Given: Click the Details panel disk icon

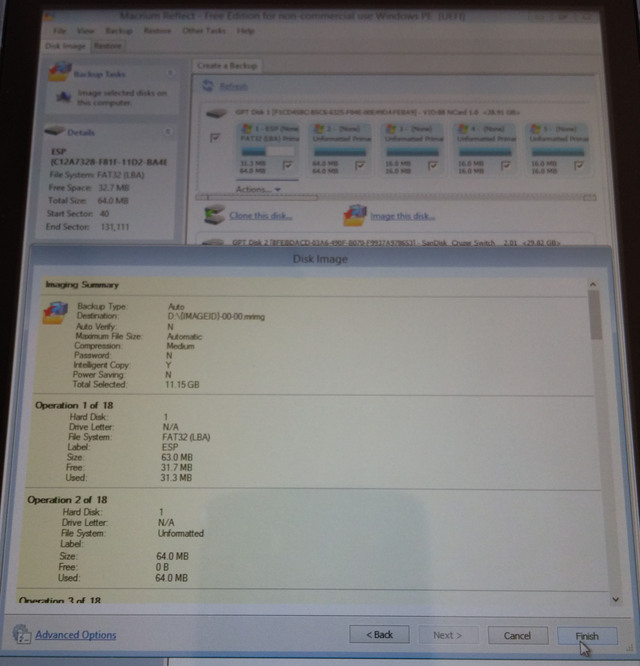Looking at the screenshot, I should (54, 131).
